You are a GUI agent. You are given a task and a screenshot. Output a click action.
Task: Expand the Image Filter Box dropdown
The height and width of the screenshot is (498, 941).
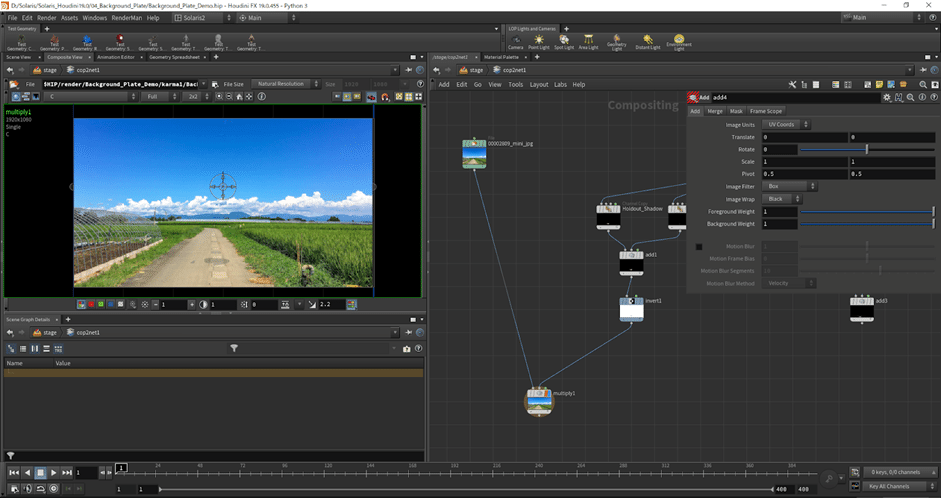(789, 186)
